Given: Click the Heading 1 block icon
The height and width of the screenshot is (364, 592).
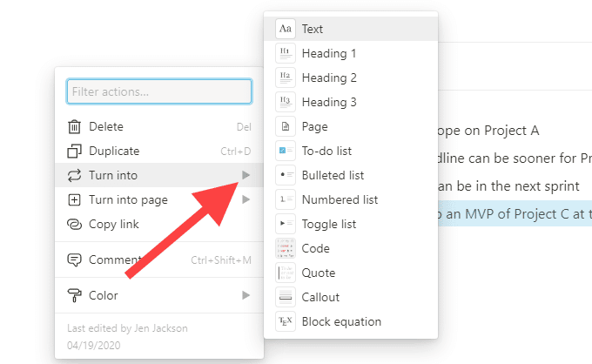Looking at the screenshot, I should (x=286, y=53).
